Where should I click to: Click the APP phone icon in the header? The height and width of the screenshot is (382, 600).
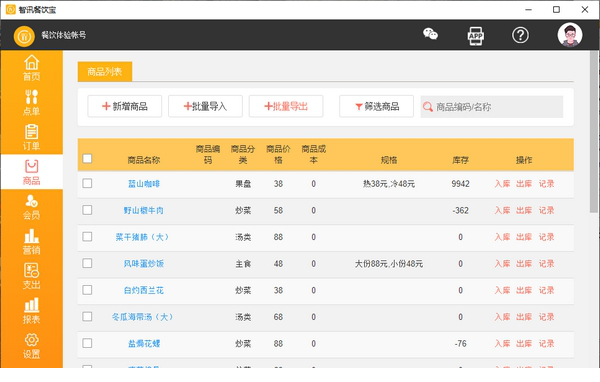click(x=476, y=36)
